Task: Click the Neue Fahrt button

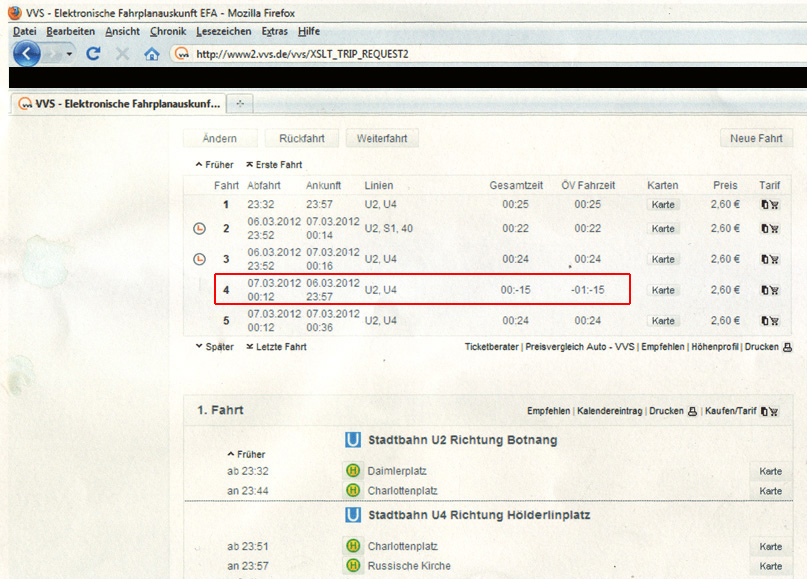Action: coord(756,138)
